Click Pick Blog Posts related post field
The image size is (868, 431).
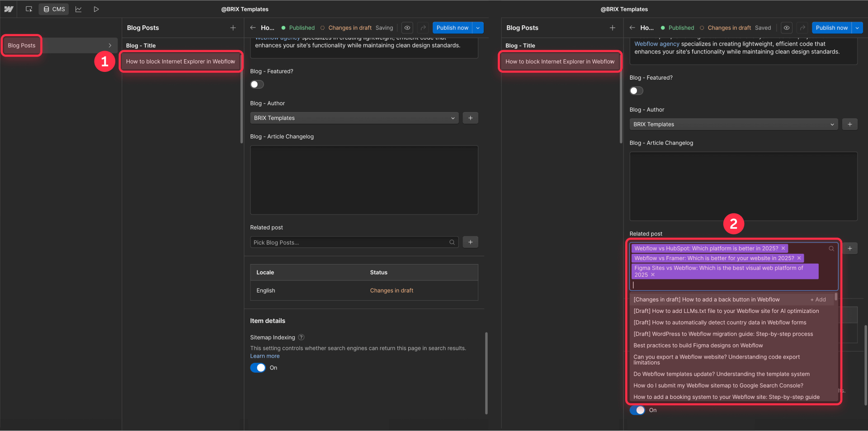[354, 242]
